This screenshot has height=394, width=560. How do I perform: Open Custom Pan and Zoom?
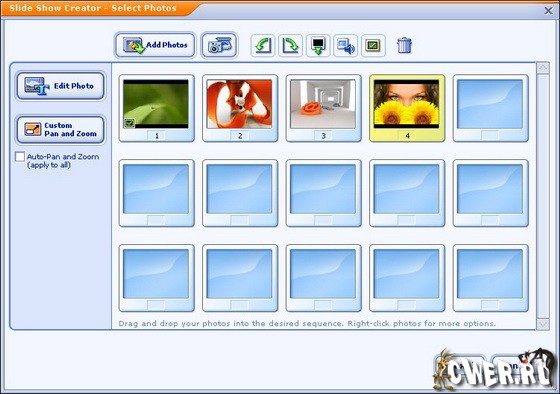[x=60, y=129]
